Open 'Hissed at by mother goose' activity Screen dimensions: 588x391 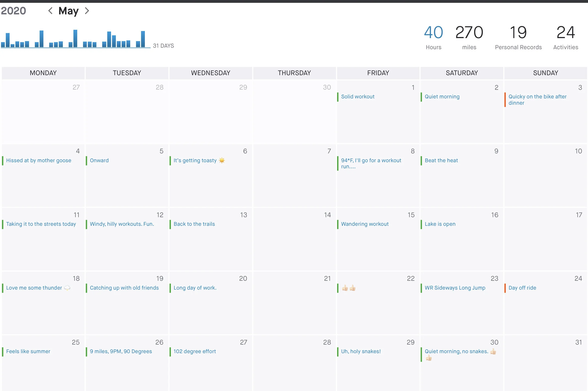[x=39, y=160]
